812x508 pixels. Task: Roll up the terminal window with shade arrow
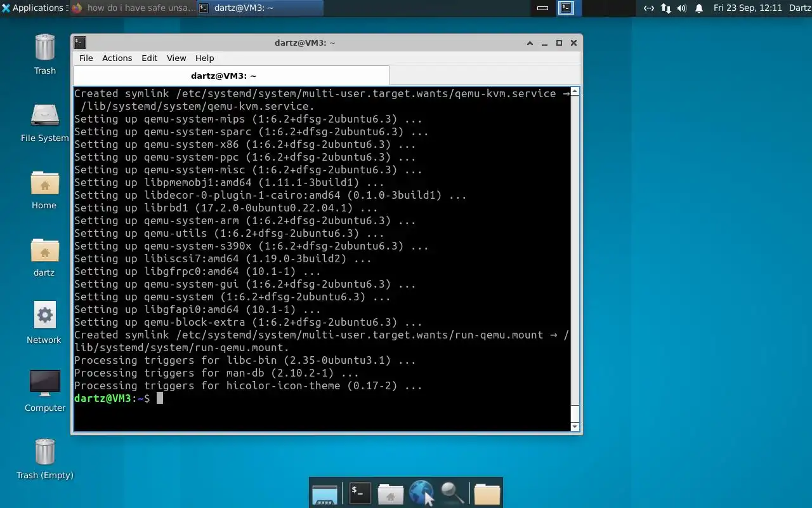[x=530, y=43]
